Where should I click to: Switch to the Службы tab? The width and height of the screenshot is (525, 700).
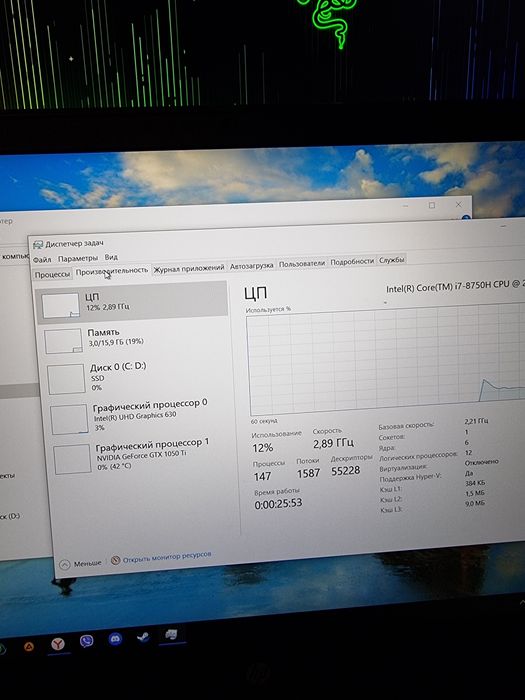click(392, 259)
